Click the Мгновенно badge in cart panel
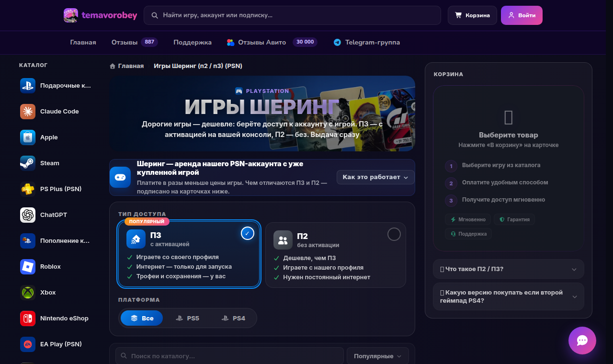This screenshot has height=364, width=613. [468, 219]
